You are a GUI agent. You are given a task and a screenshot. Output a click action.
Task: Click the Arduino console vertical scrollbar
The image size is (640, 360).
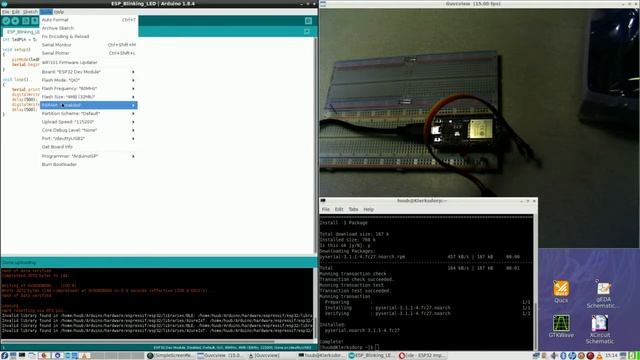[315, 303]
